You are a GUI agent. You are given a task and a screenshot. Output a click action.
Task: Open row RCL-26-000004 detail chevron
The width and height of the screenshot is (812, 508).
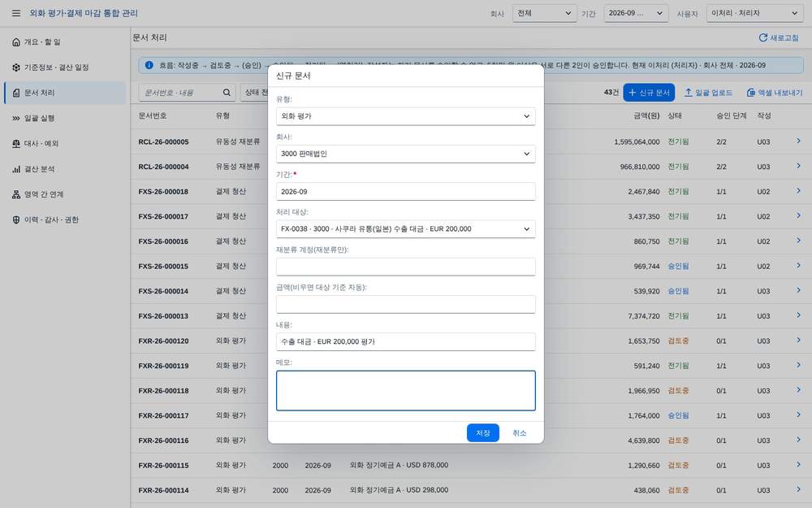pyautogui.click(x=798, y=166)
